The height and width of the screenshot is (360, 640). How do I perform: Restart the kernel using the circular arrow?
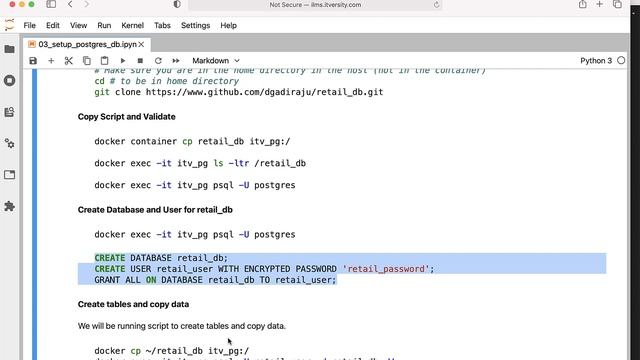click(158, 61)
